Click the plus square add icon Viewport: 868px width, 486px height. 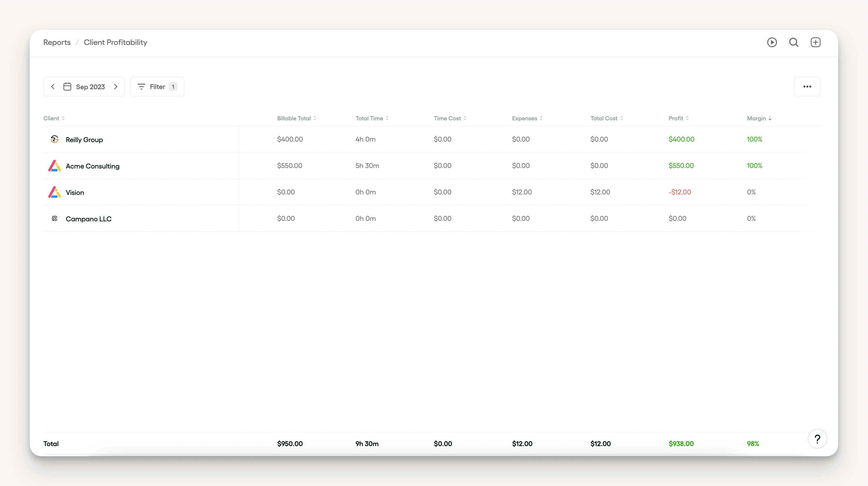point(815,43)
